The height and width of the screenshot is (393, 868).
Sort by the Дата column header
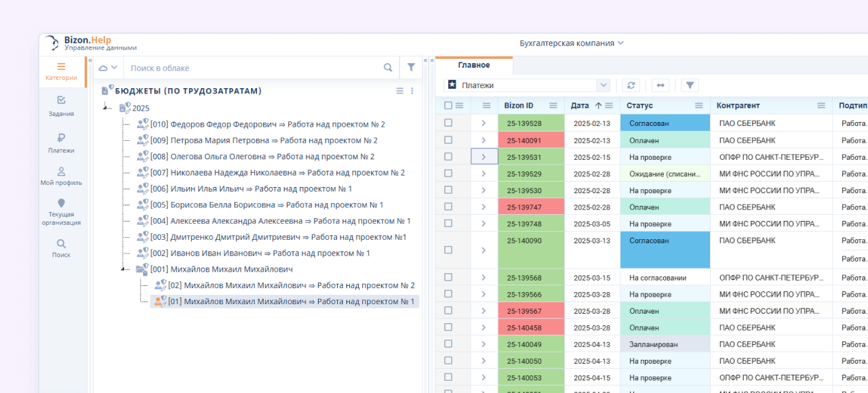tap(580, 106)
